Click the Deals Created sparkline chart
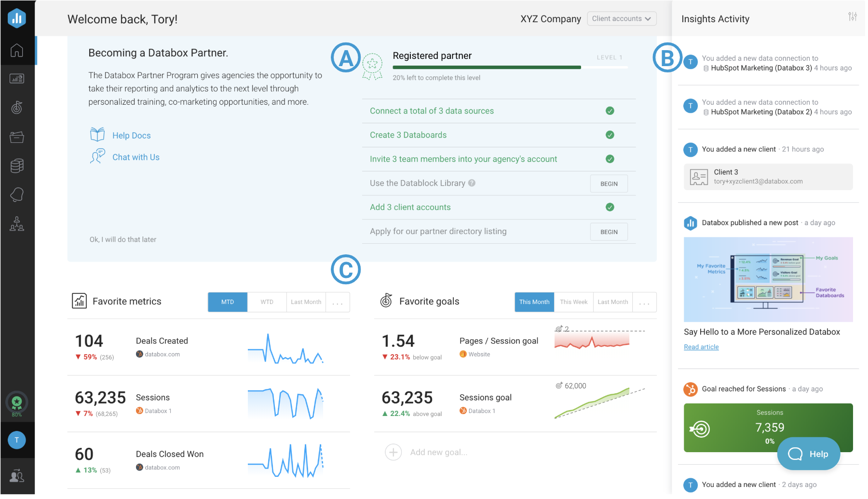Viewport: 868px width, 499px height. coord(285,348)
